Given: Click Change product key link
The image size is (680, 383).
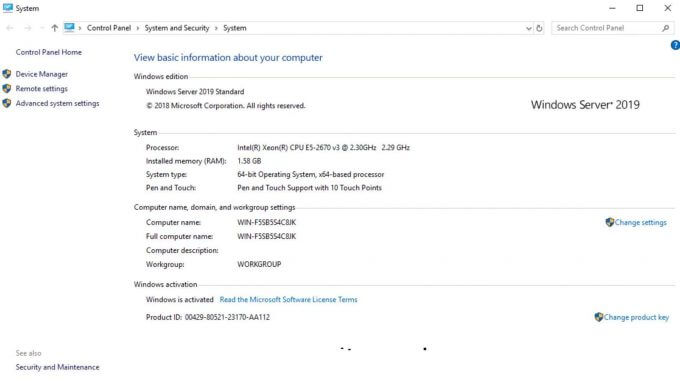Looking at the screenshot, I should 636,317.
